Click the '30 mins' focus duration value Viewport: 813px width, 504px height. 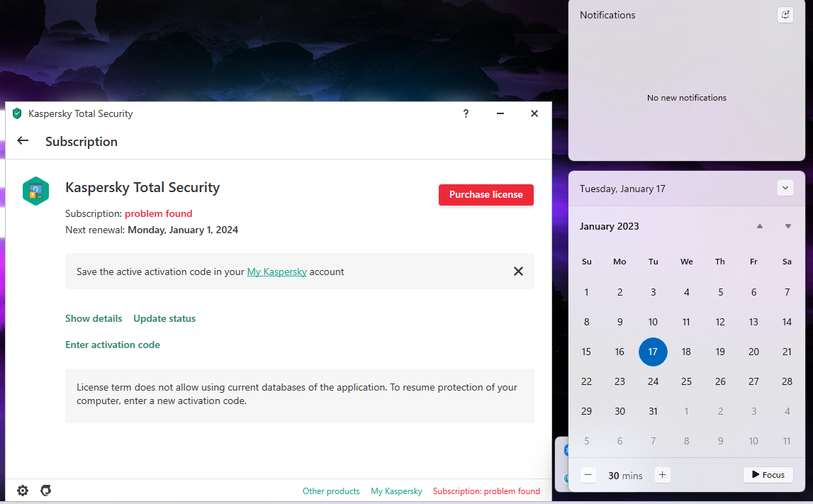pos(624,476)
